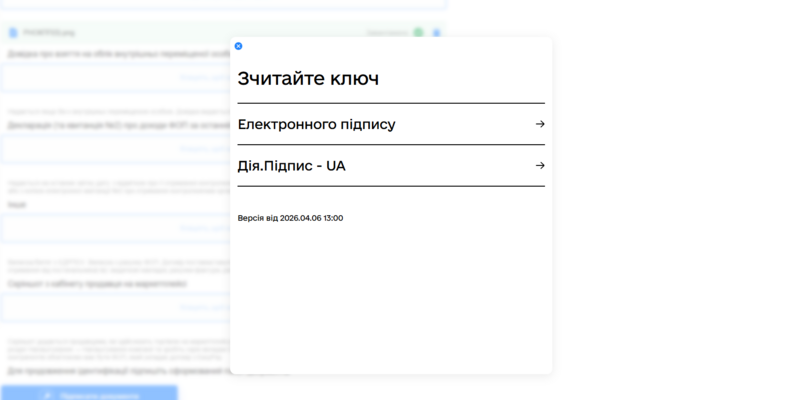Image resolution: width=800 pixels, height=400 pixels.
Task: Click the Зчитайте ключ heading
Action: pos(308,79)
